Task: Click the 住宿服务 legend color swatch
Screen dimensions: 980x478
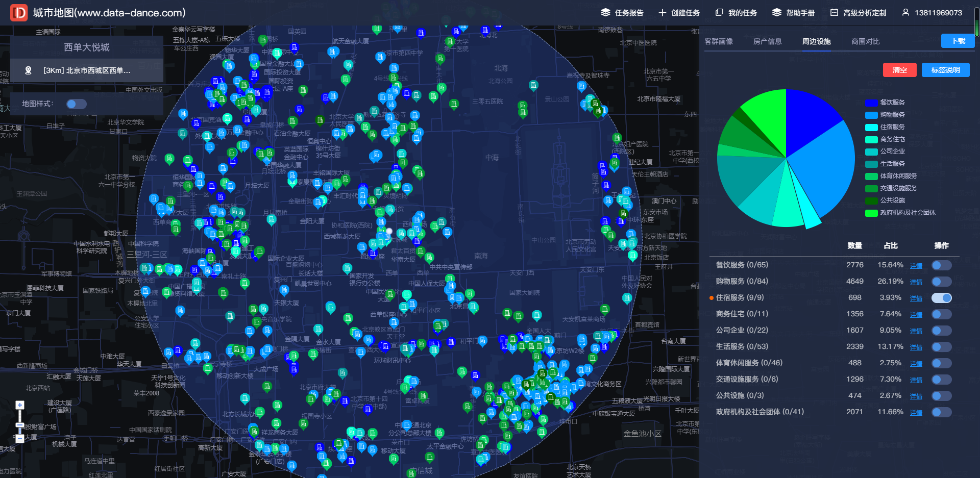Action: click(x=871, y=128)
